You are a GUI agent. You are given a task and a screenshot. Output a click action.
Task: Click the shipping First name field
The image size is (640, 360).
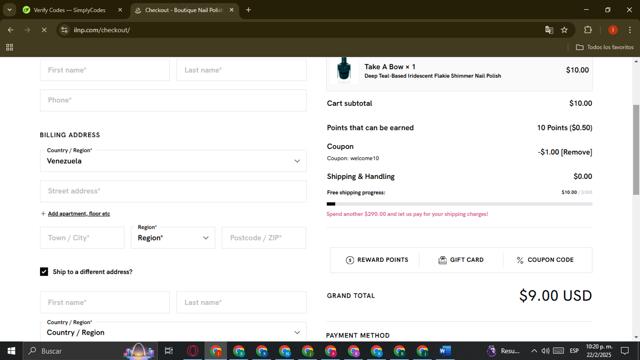tap(105, 302)
